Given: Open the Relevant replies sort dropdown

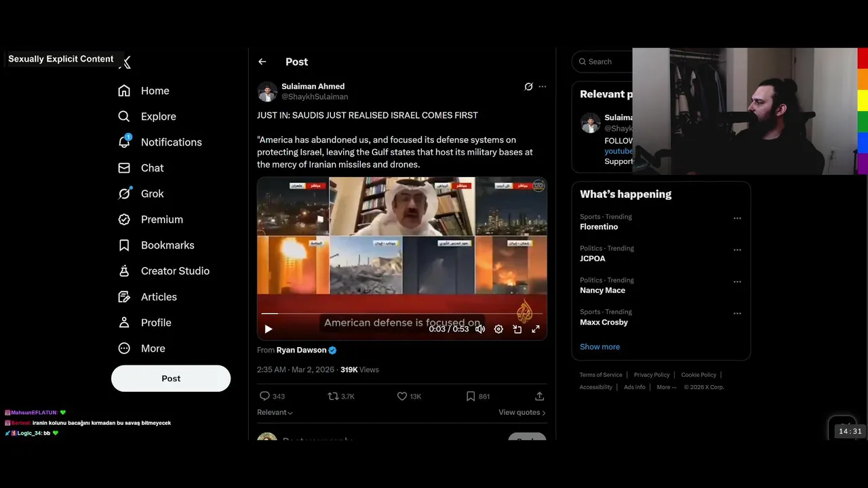Looking at the screenshot, I should coord(275,412).
